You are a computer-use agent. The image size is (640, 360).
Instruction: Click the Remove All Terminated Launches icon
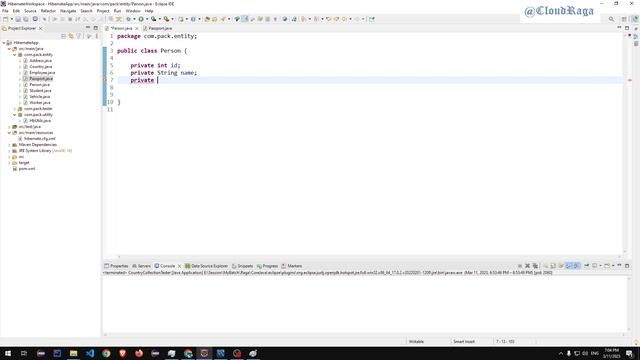click(x=535, y=266)
